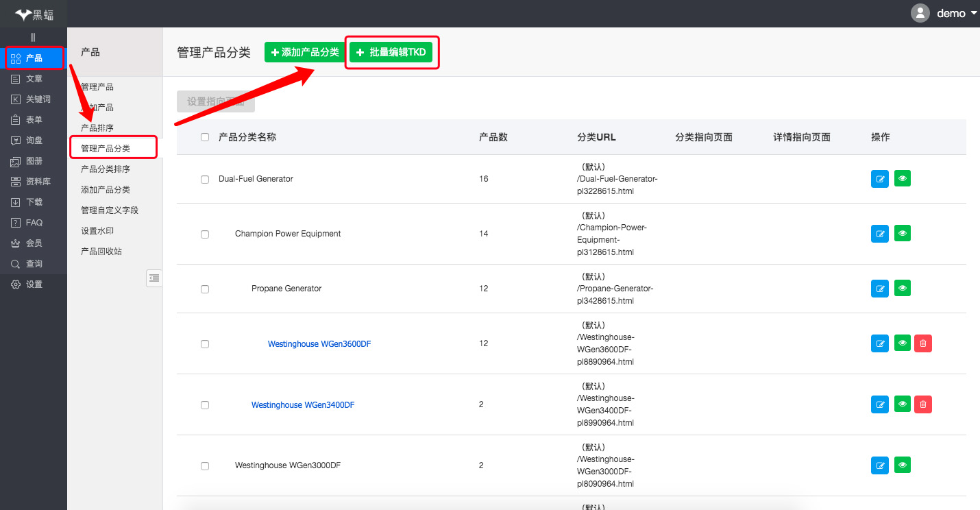Click edit icon for Dual-Fuel Generator row
The image size is (980, 510).
point(879,179)
